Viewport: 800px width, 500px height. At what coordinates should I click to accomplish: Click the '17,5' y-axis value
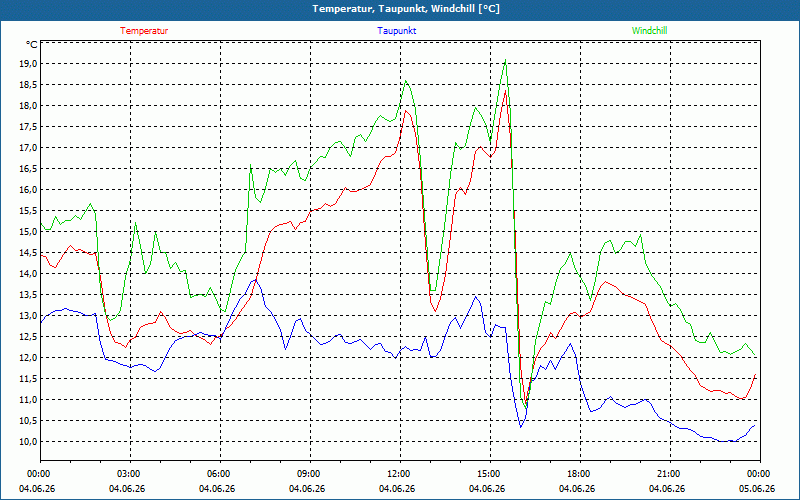[x=28, y=127]
